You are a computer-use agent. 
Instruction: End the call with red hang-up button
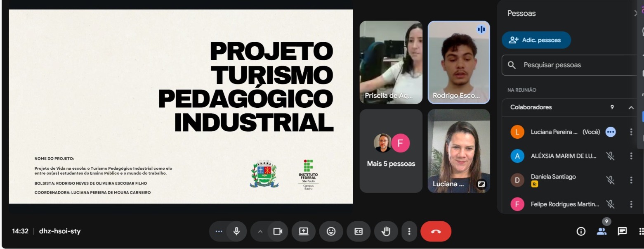pos(436,231)
